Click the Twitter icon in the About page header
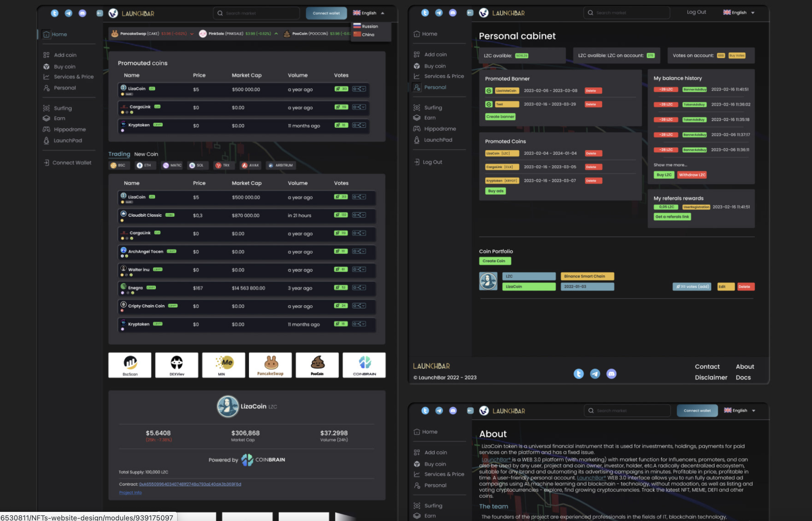The height and width of the screenshot is (521, 812). pyautogui.click(x=425, y=410)
